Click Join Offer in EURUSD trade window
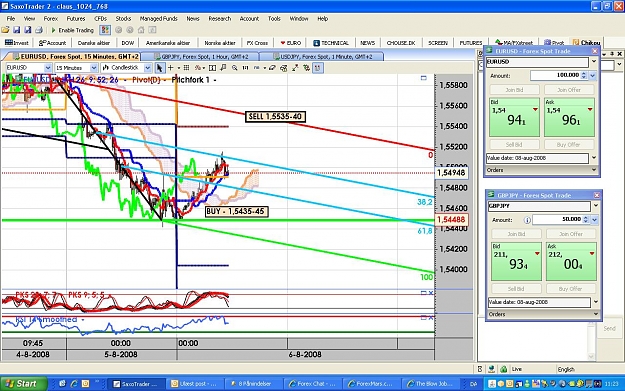 [569, 90]
